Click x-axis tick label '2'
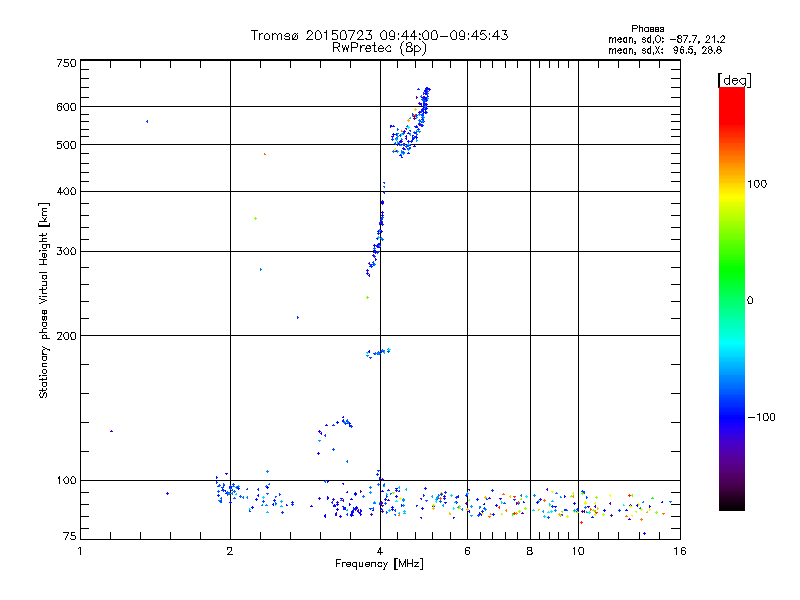The height and width of the screenshot is (600, 800). click(230, 551)
